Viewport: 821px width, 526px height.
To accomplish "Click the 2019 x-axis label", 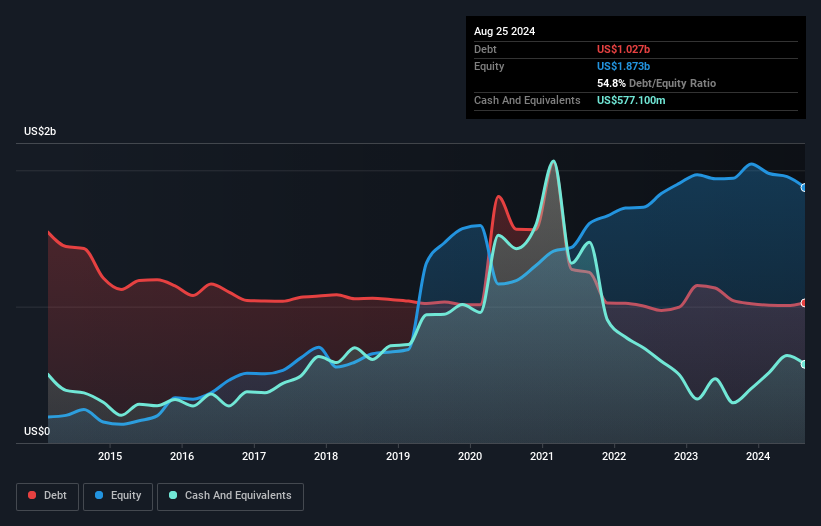I will [x=398, y=456].
